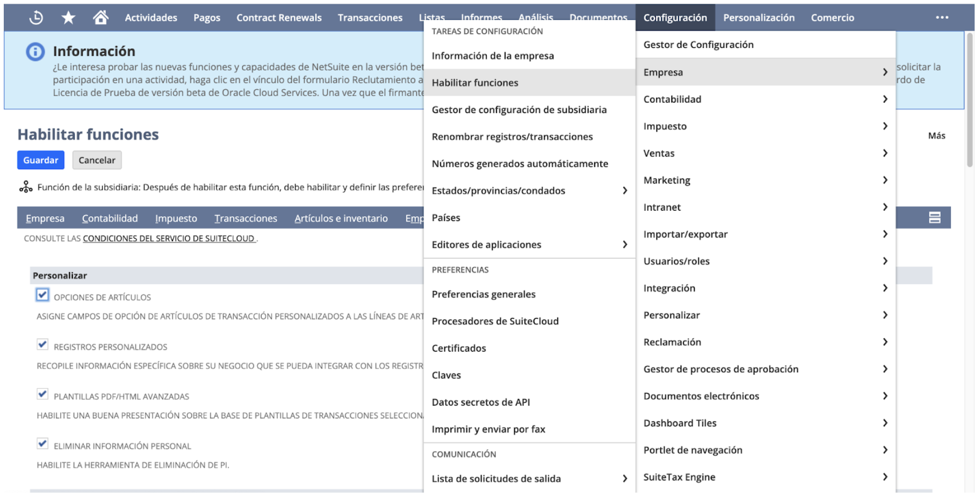The image size is (980, 500).
Task: Click the subsidiary function tree icon
Action: point(26,187)
